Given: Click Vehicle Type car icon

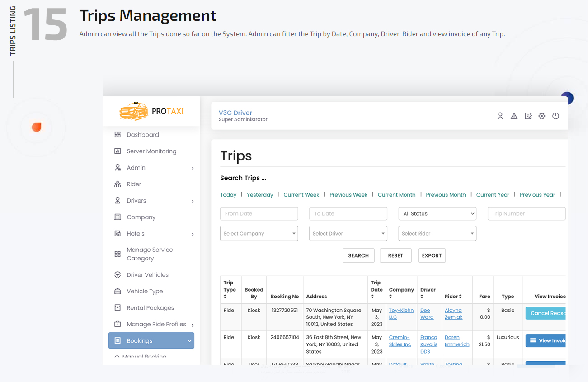Looking at the screenshot, I should point(118,291).
